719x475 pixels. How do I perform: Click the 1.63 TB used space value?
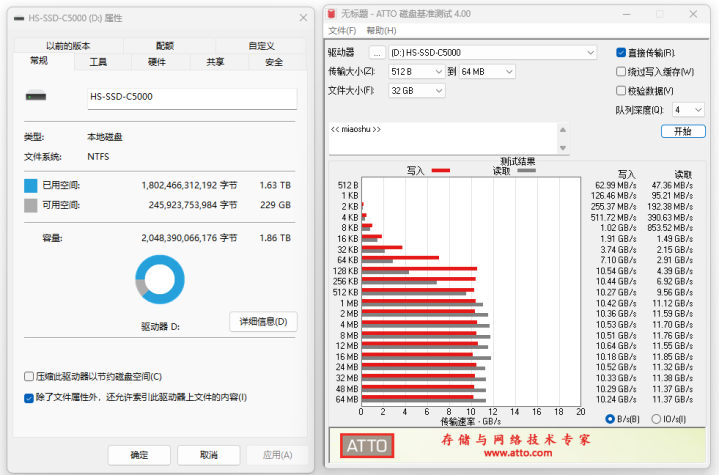pos(275,185)
